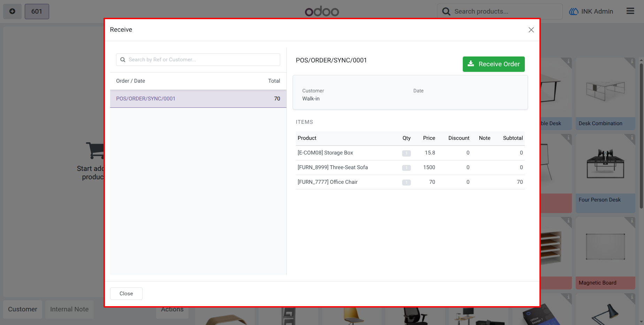This screenshot has width=644, height=325.
Task: Click the Total column header
Action: 274,81
